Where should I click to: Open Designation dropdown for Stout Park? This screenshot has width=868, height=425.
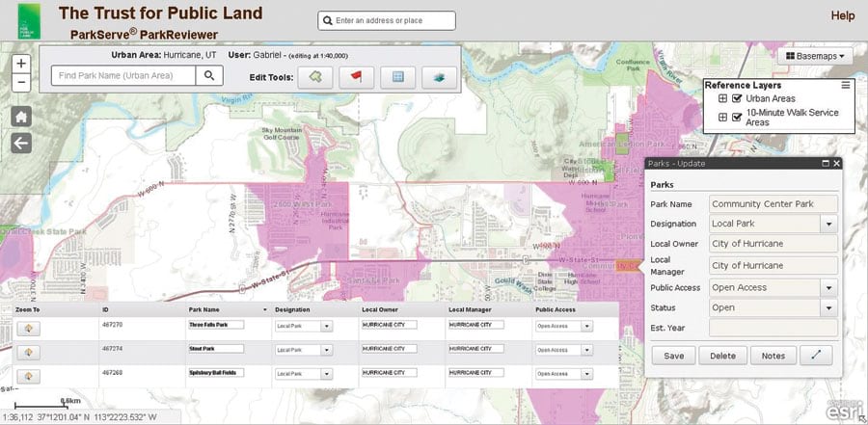327,350
